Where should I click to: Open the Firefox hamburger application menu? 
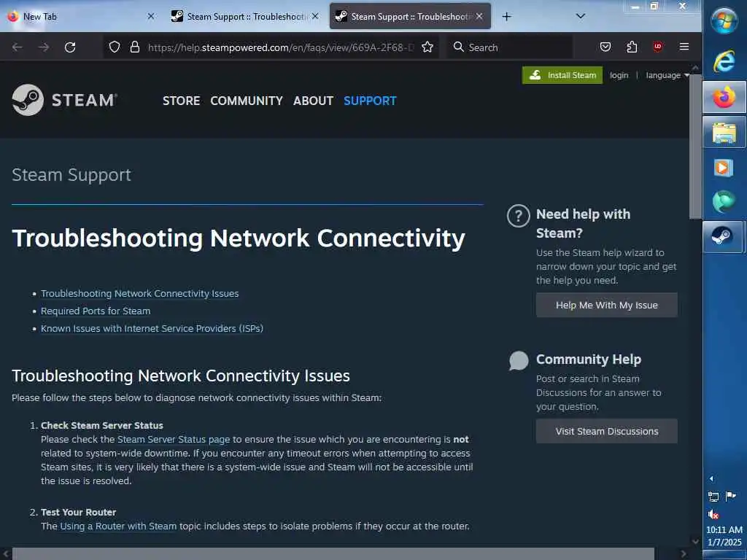[x=684, y=47]
